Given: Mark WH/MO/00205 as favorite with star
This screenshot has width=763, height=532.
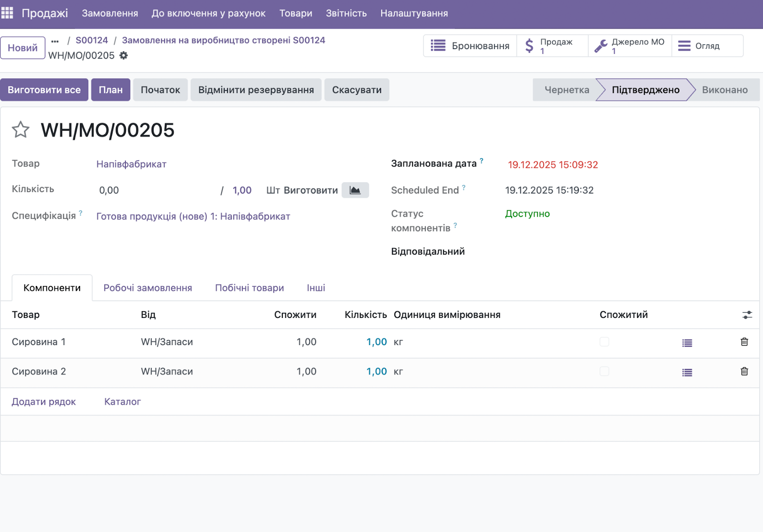Looking at the screenshot, I should click(x=21, y=130).
